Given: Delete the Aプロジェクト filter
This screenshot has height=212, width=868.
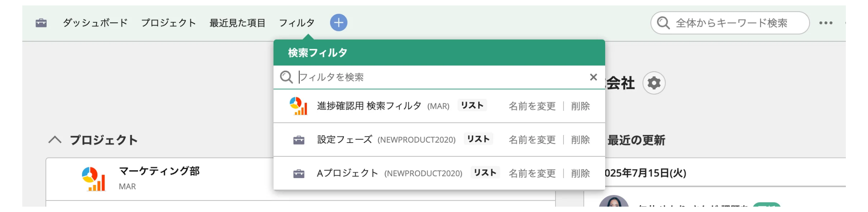Looking at the screenshot, I should (580, 173).
